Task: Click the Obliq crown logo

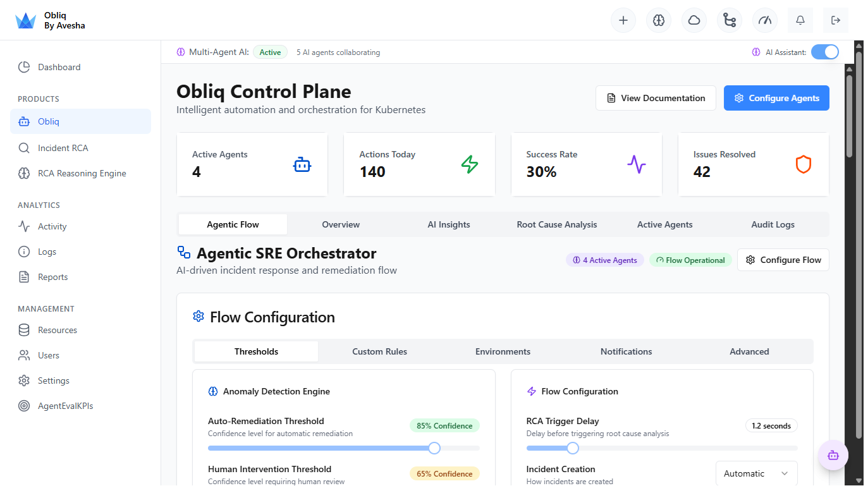Action: point(26,21)
